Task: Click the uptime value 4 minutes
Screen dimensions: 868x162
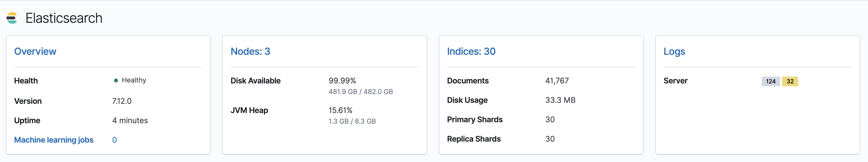Action: point(130,121)
